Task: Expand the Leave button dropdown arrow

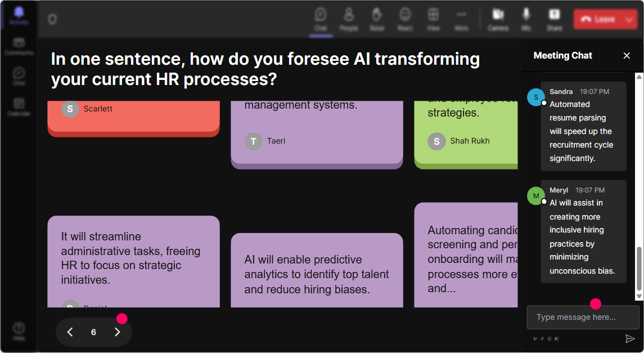Action: (x=630, y=19)
